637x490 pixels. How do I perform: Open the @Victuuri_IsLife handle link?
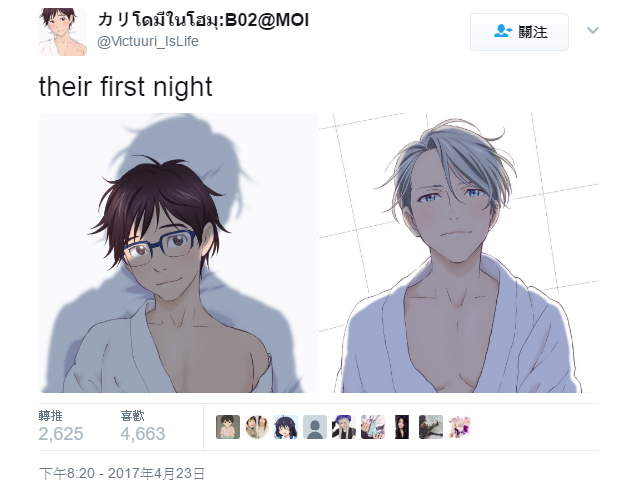pos(148,41)
